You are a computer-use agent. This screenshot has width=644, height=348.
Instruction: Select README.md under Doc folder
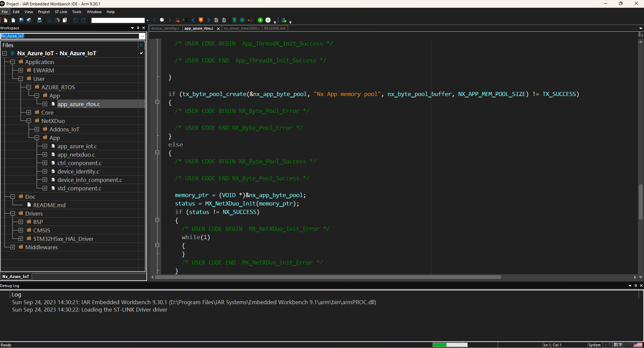click(x=49, y=205)
